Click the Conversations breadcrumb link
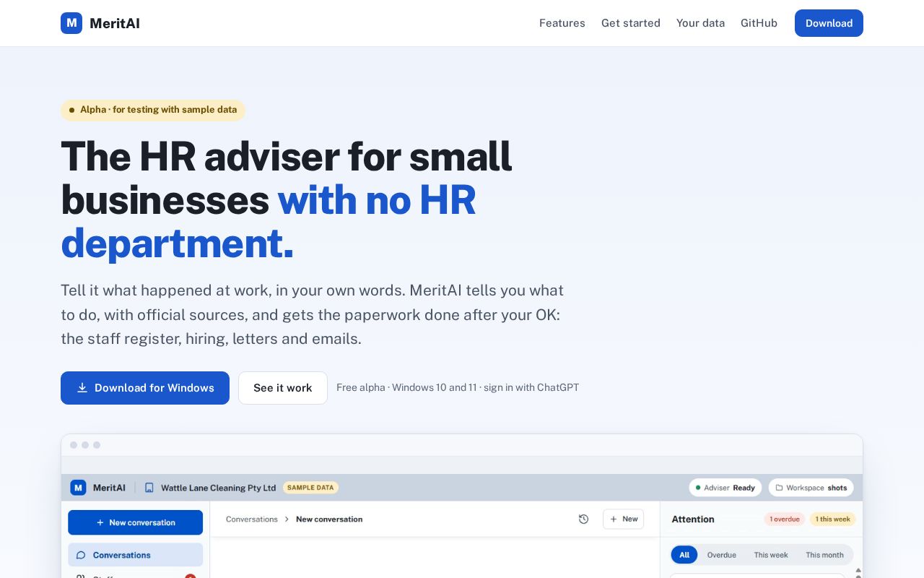The width and height of the screenshot is (924, 578). coord(252,519)
